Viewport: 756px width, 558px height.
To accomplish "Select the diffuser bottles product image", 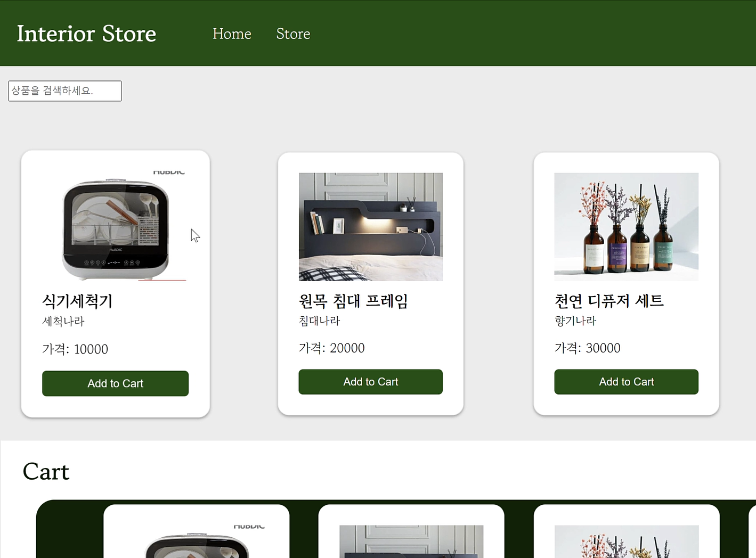I will (627, 227).
